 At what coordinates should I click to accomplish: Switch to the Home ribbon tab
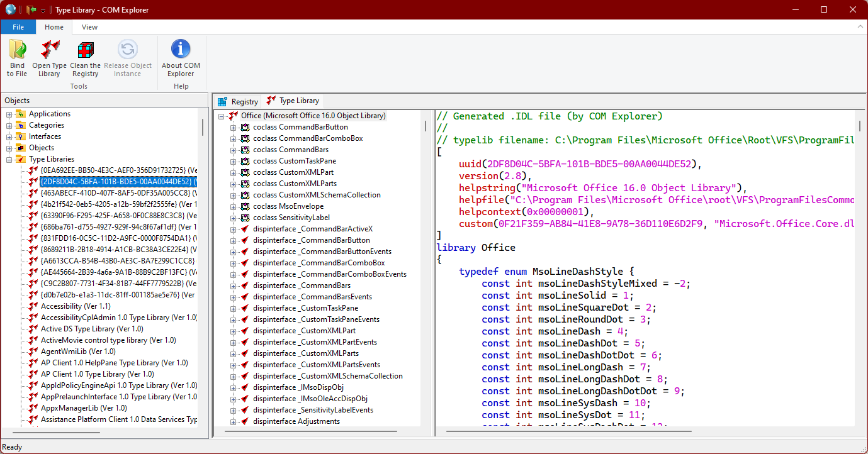[x=54, y=27]
